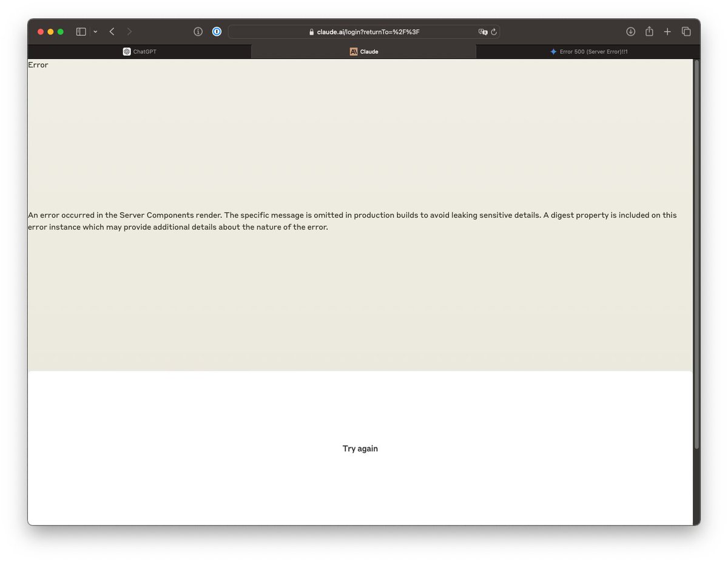This screenshot has width=728, height=562.
Task: Go back with the back arrow
Action: point(112,32)
